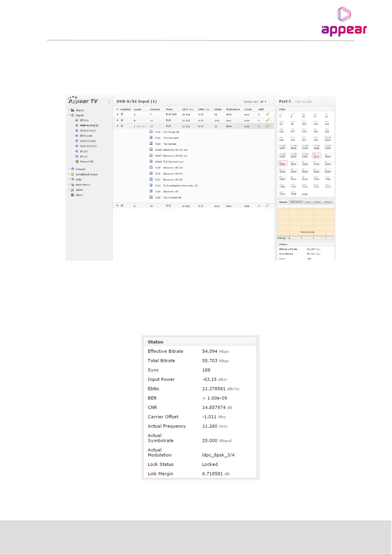The width and height of the screenshot is (392, 554).
Task: Click the TV icon beside 7232 TLC Danmark
Action: [x=151, y=138]
